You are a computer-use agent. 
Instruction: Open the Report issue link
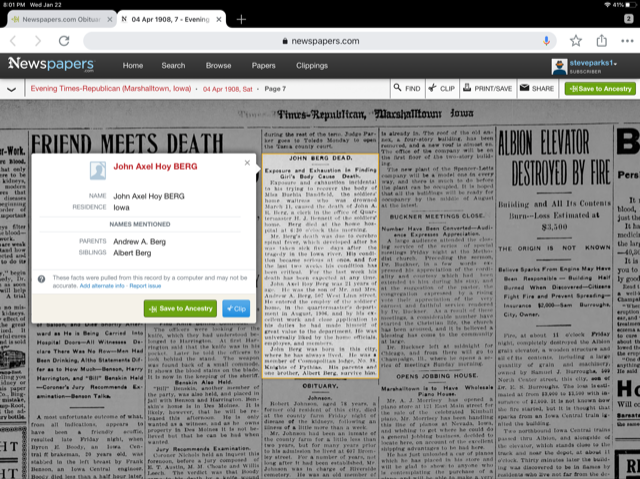coord(145,286)
